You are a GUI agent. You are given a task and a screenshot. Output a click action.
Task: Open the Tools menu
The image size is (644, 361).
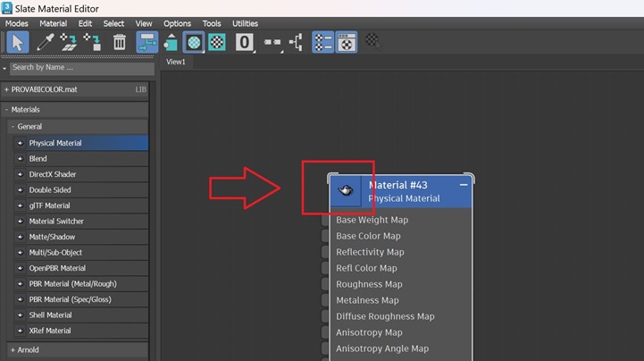[212, 23]
